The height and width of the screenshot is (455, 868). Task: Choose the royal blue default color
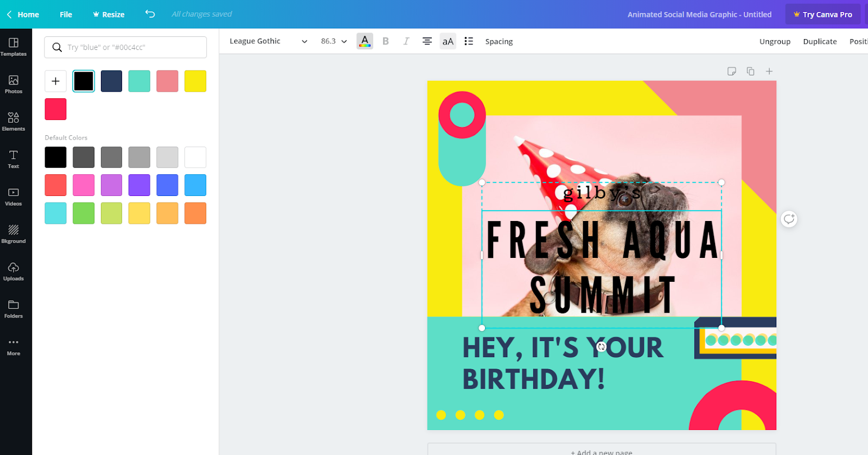click(x=167, y=185)
